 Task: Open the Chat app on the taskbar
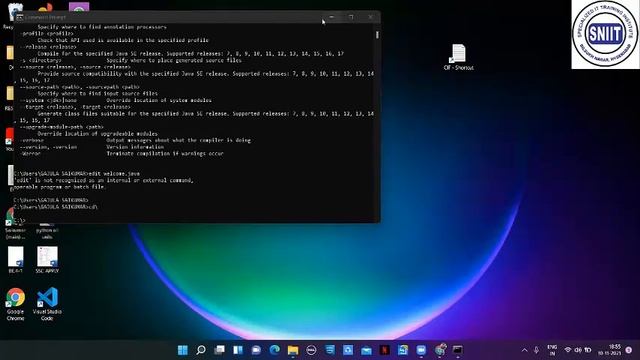[256, 350]
